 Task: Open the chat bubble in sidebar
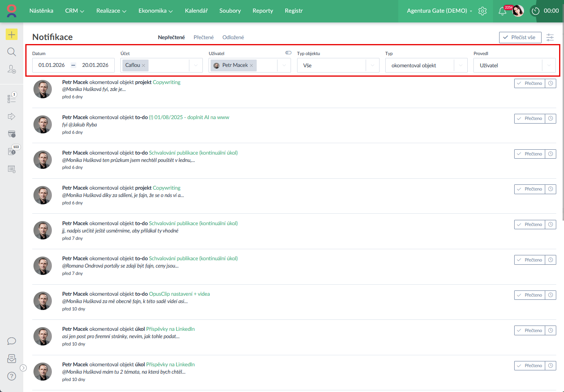point(11,341)
